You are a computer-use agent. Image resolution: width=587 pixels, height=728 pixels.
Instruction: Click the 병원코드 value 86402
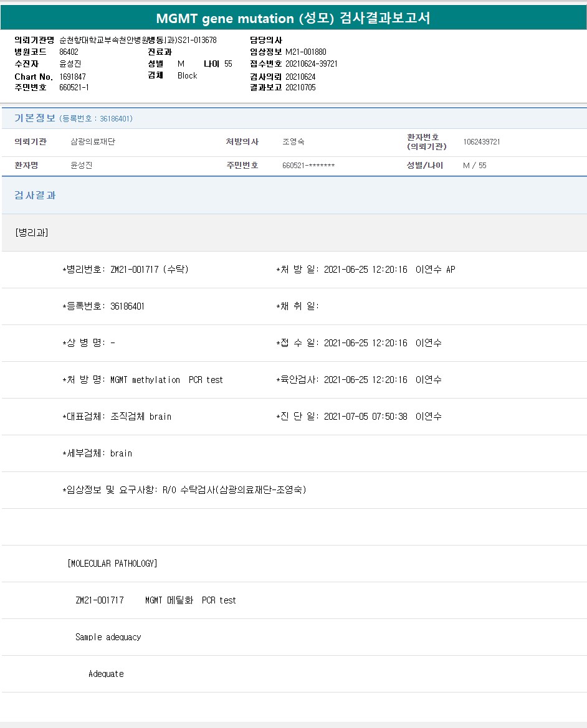point(69,52)
